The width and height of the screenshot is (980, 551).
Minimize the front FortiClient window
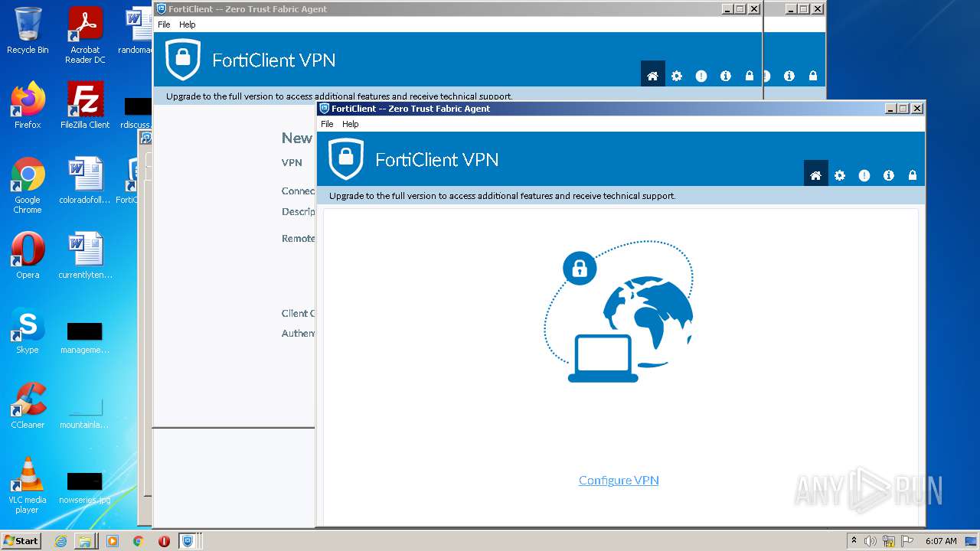tap(890, 109)
